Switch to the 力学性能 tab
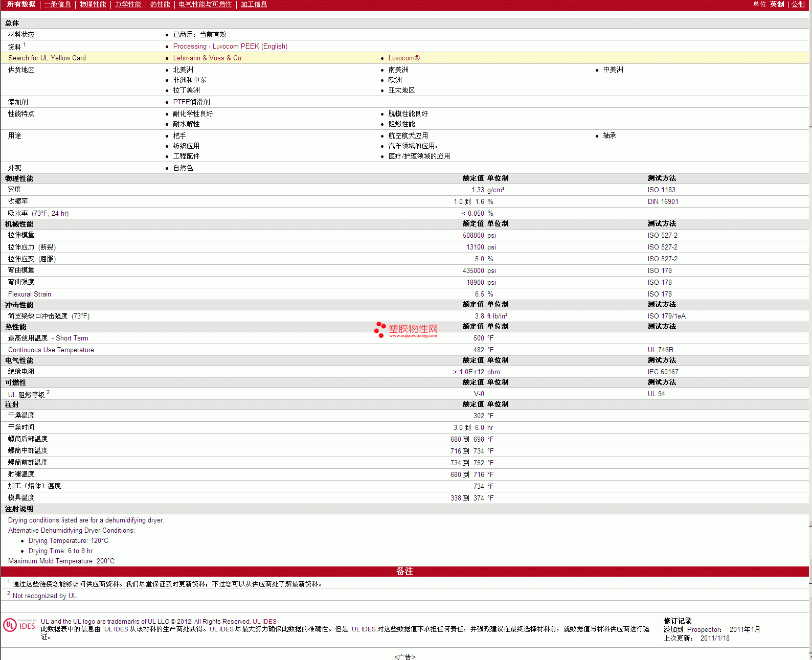812x660 pixels. 128,5
